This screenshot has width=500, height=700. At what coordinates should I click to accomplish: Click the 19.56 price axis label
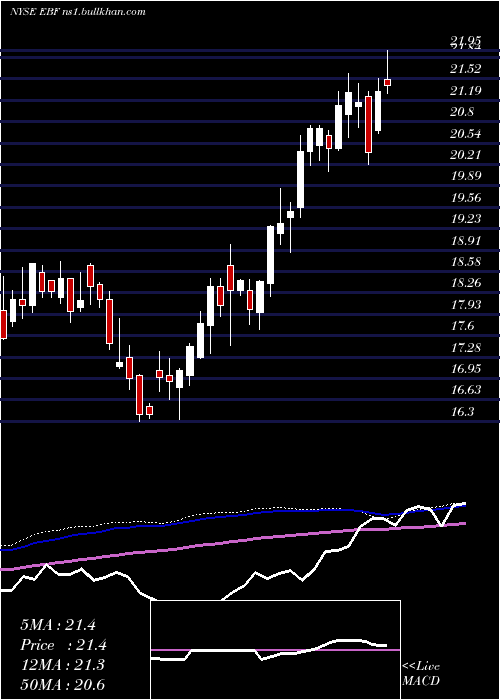pos(466,197)
